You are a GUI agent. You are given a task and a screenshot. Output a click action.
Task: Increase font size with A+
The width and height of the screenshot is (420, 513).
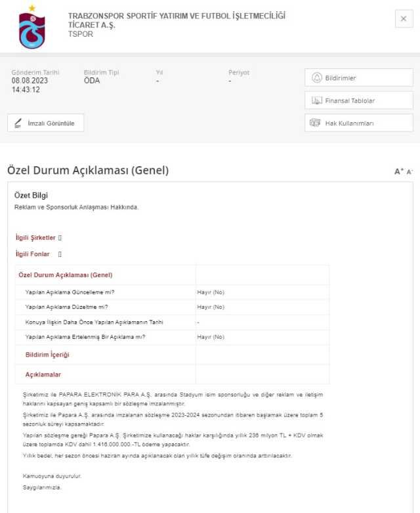click(x=399, y=171)
